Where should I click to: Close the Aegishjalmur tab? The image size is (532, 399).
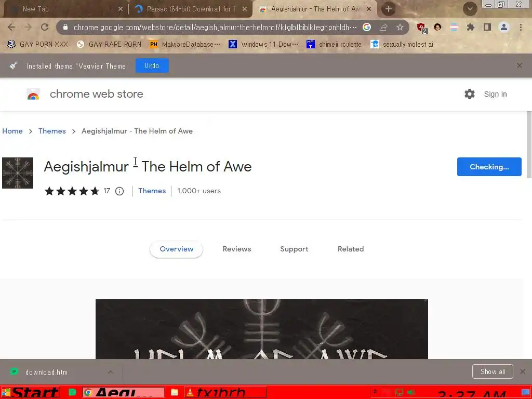(369, 9)
